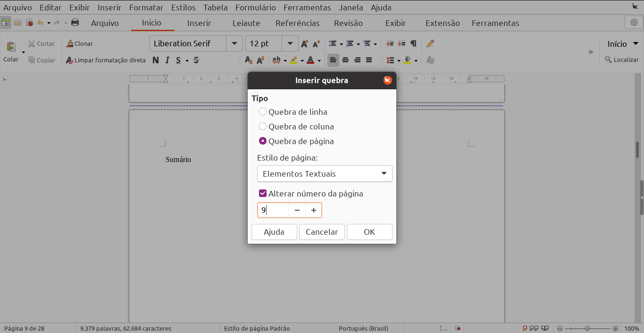The image size is (644, 333).
Task: Align text right icon
Action: pos(357,60)
